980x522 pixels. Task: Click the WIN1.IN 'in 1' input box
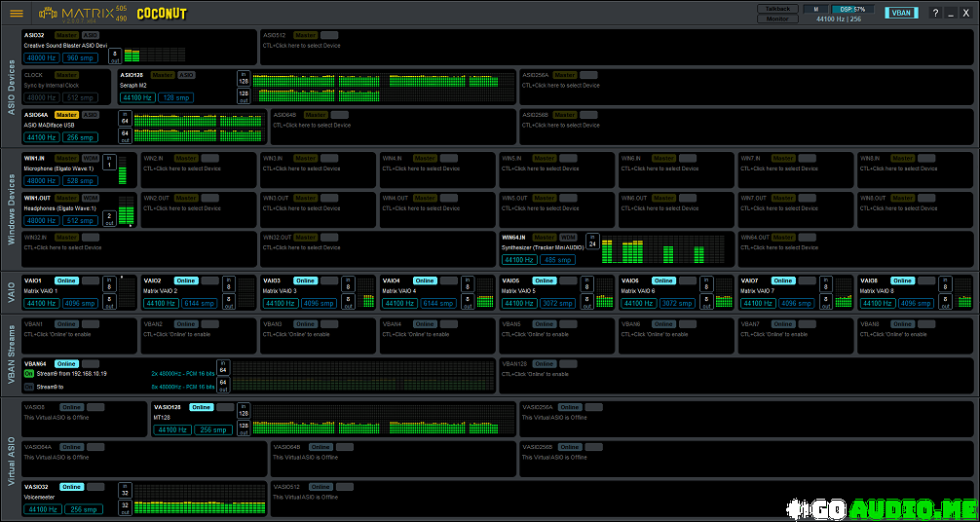point(109,162)
